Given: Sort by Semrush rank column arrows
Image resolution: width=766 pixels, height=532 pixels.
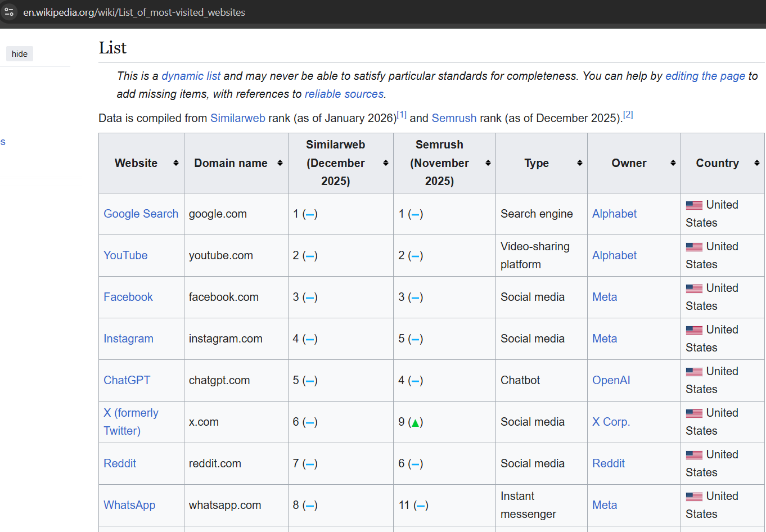Looking at the screenshot, I should [488, 163].
